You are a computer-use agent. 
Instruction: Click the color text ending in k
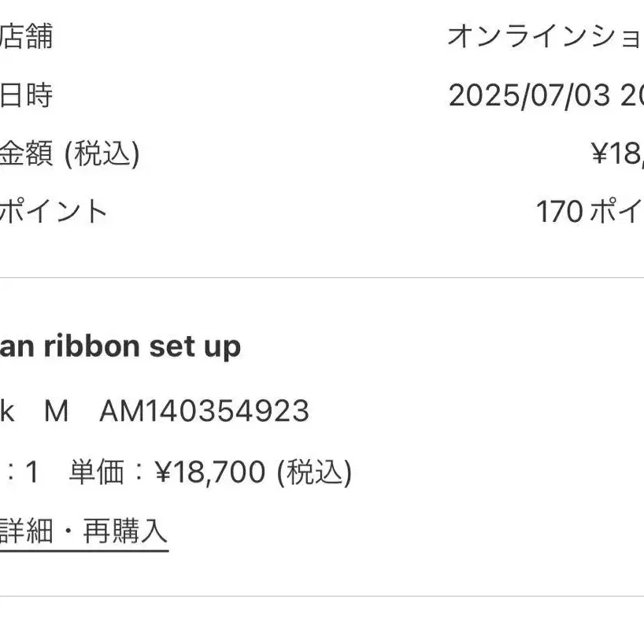pos(7,411)
